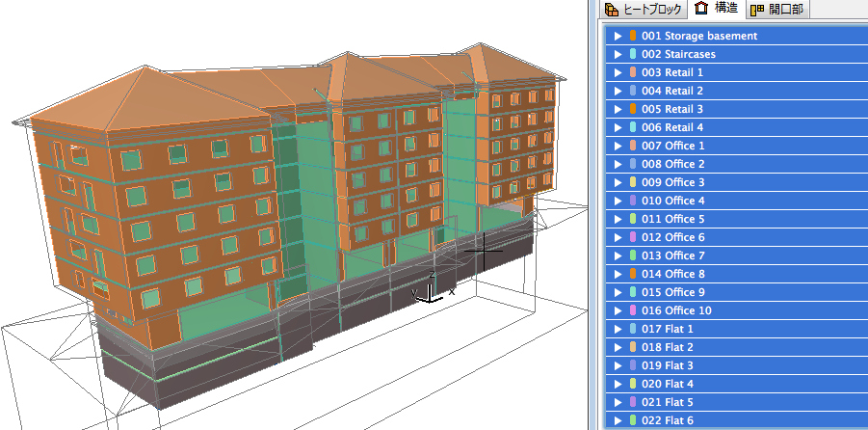
Task: Expand the 010 Office 4 row
Action: point(618,201)
